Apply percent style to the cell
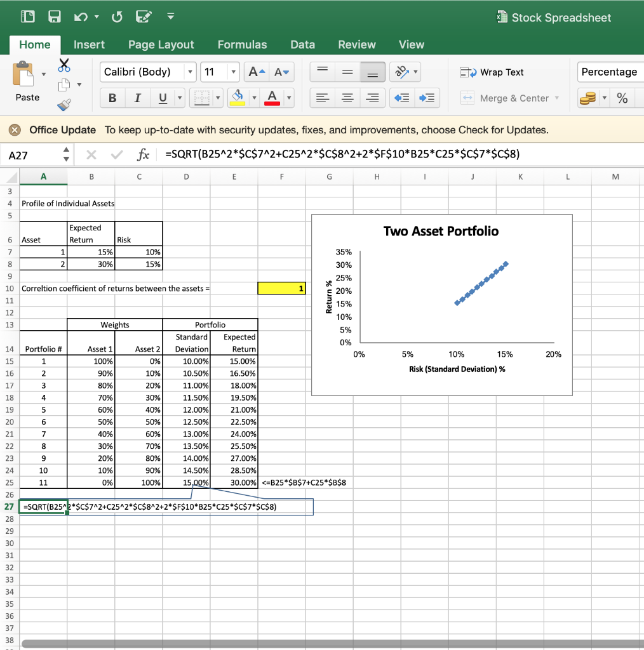 [623, 97]
